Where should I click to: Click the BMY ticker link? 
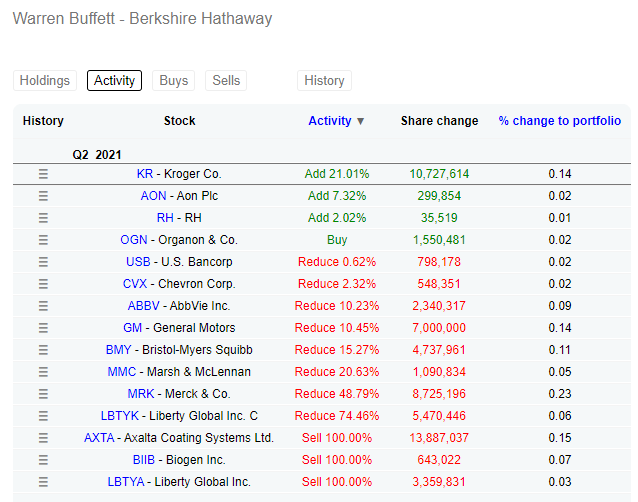[x=119, y=350]
